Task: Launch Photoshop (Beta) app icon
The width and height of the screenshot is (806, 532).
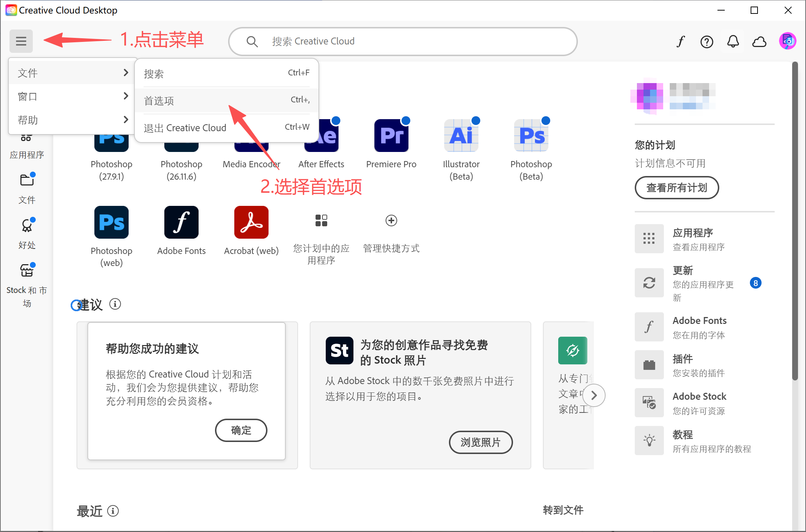Action: [x=531, y=135]
